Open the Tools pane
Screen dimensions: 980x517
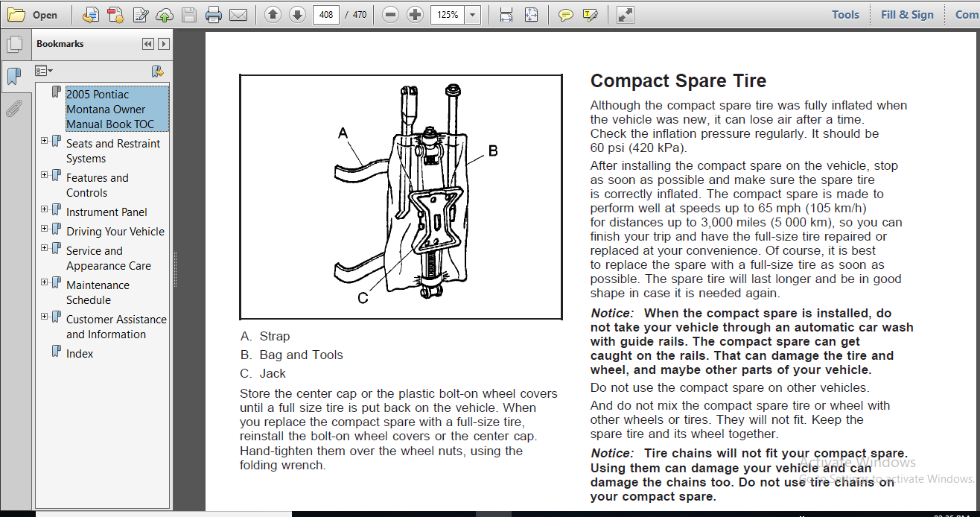pyautogui.click(x=845, y=14)
